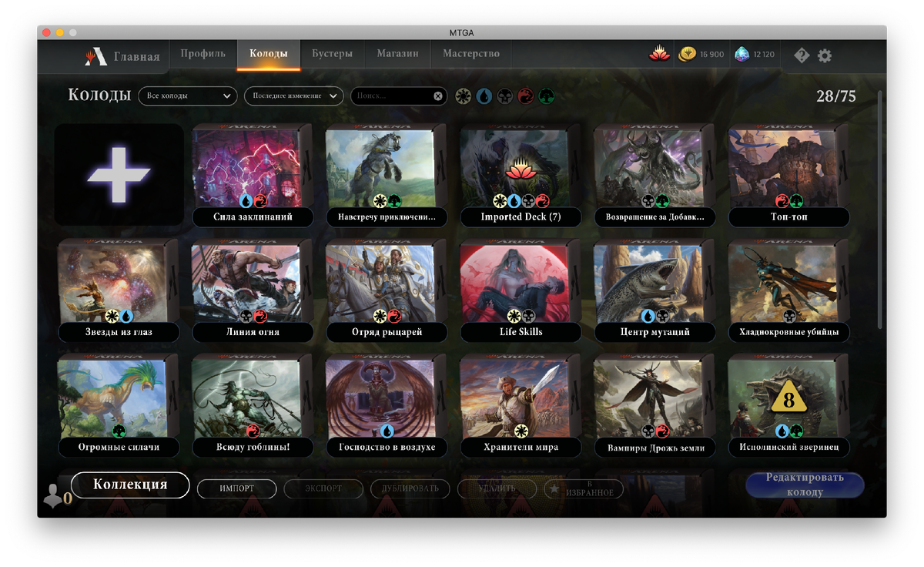Select the Life Skills deck

coord(521,290)
